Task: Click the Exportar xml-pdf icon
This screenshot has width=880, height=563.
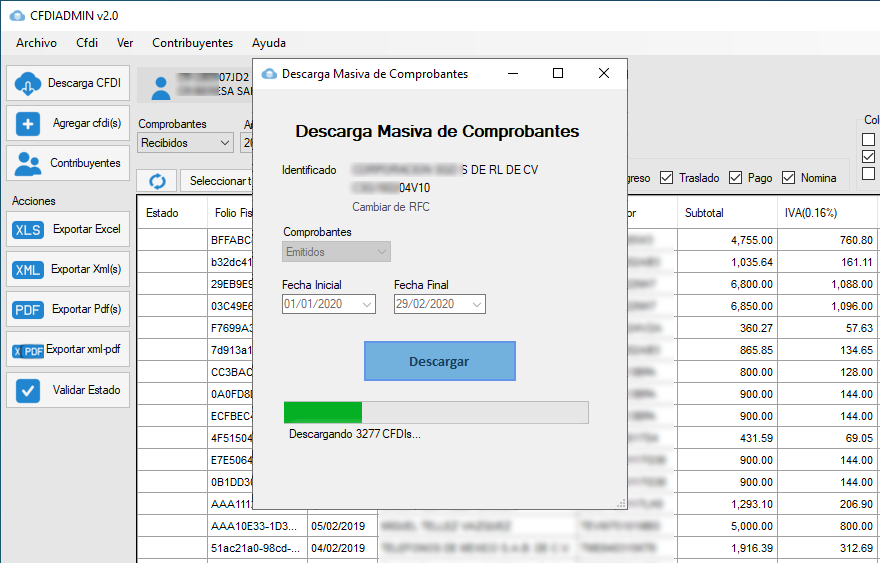Action: pos(27,350)
